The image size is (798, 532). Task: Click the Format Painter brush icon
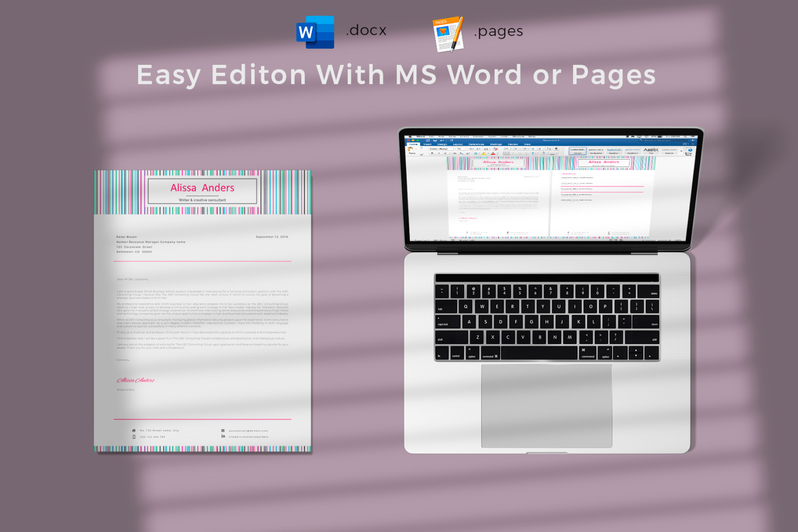pos(421,155)
